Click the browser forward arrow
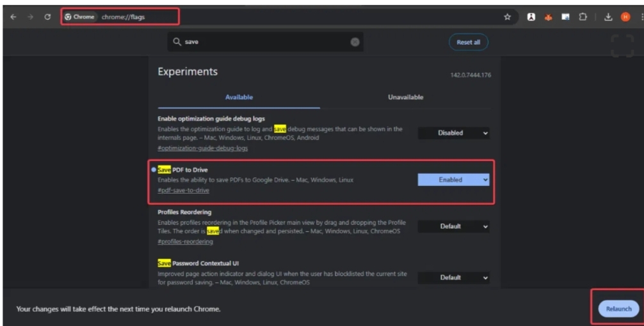 pos(30,17)
